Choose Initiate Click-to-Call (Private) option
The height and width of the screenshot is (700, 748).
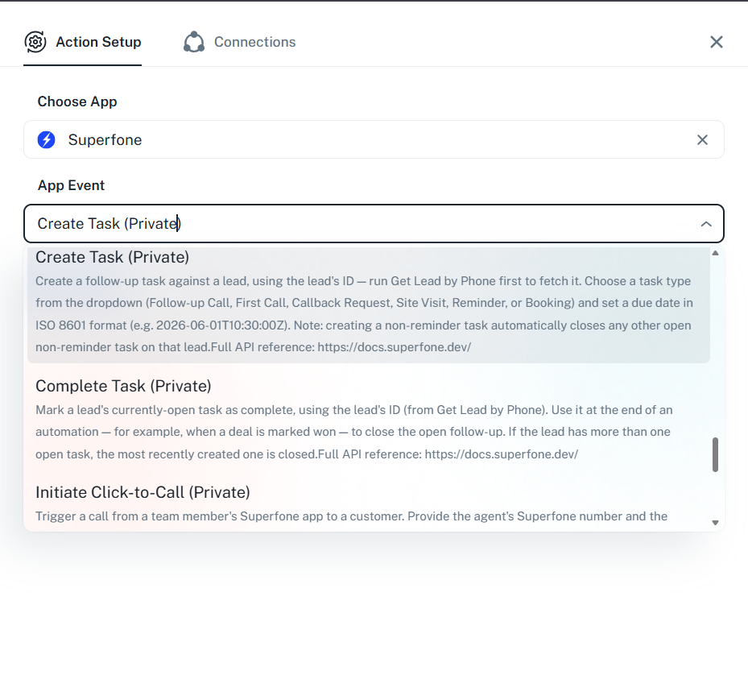[x=369, y=504]
